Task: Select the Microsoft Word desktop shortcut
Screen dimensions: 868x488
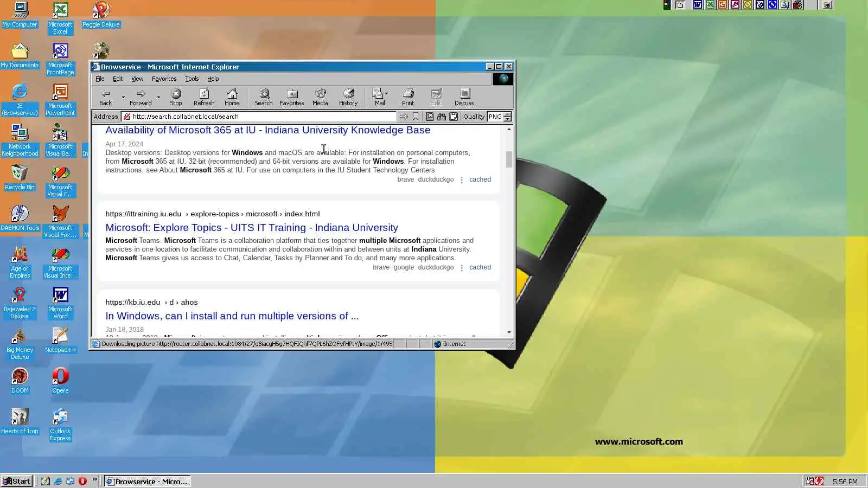Action: [60, 303]
